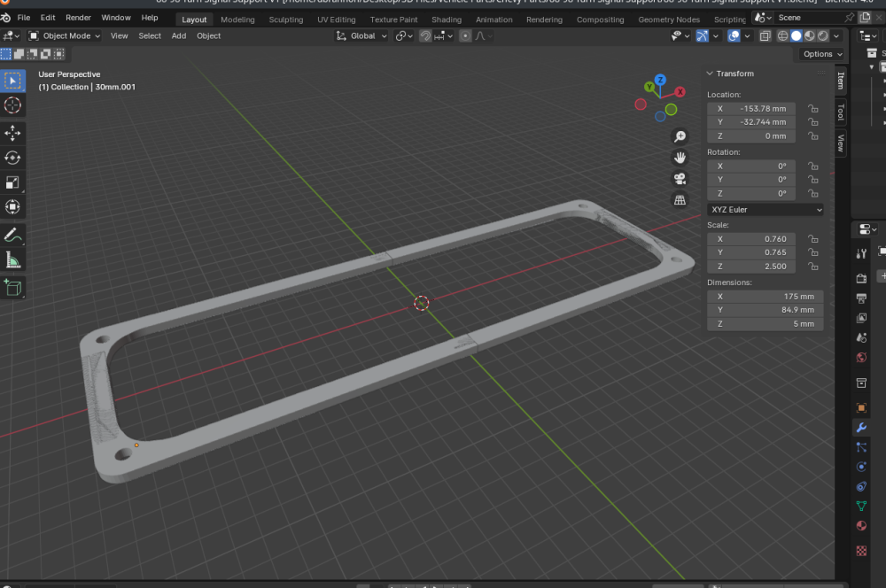The width and height of the screenshot is (886, 588).
Task: Lock the Scale Y value
Action: click(813, 252)
